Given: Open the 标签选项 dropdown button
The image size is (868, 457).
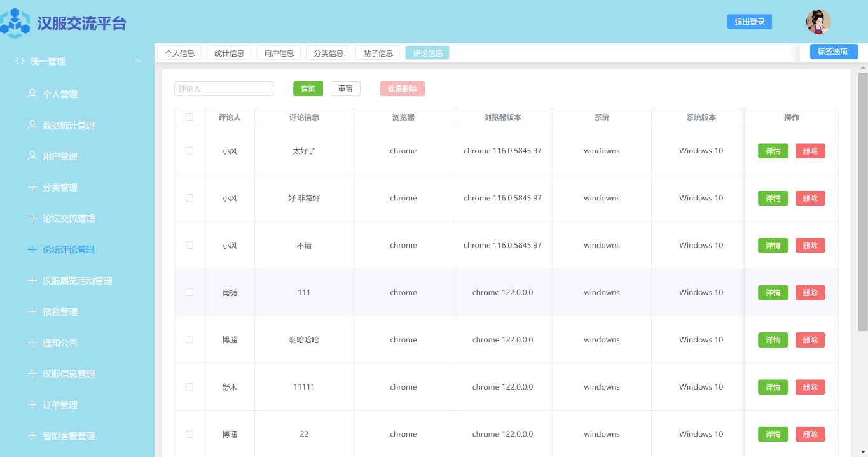Looking at the screenshot, I should (x=834, y=52).
